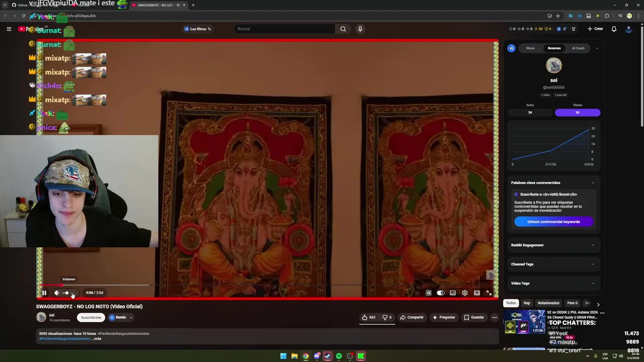Like the video with 662 likes
Viewport: 644px width, 362px height.
coord(369,317)
